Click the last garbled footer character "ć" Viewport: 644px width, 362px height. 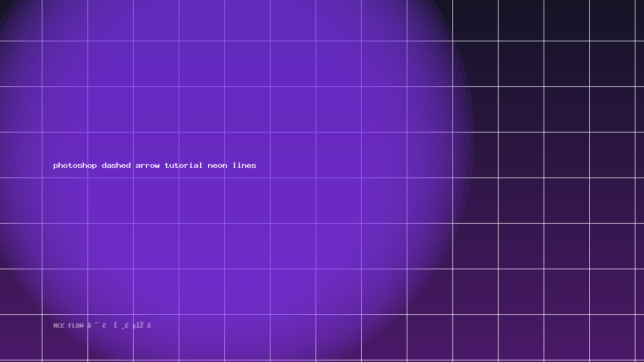pos(149,326)
